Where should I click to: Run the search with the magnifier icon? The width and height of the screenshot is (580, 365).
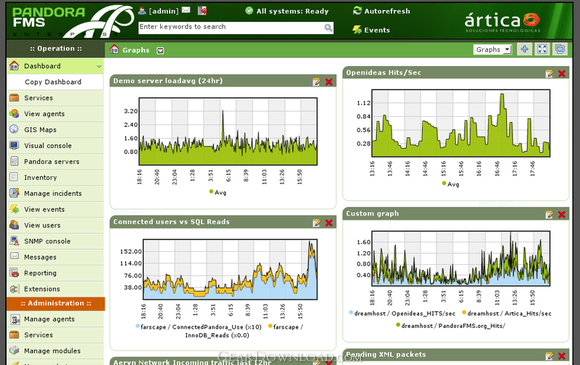point(328,28)
